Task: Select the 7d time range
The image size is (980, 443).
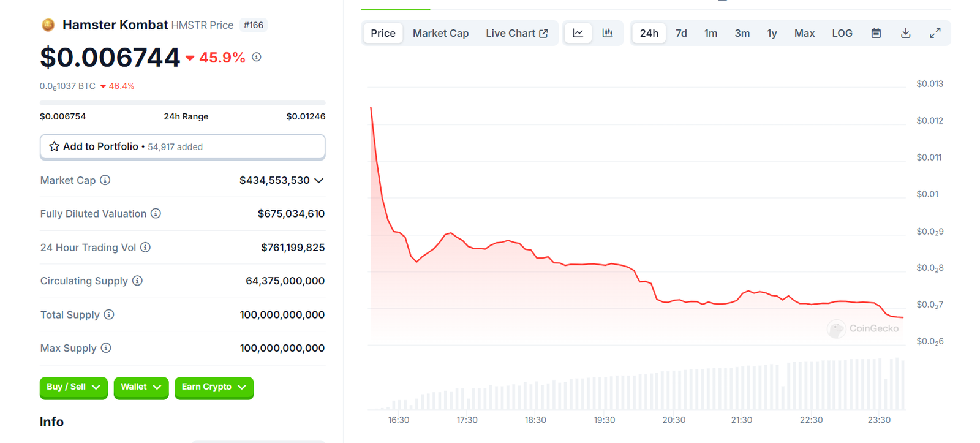Action: click(681, 33)
